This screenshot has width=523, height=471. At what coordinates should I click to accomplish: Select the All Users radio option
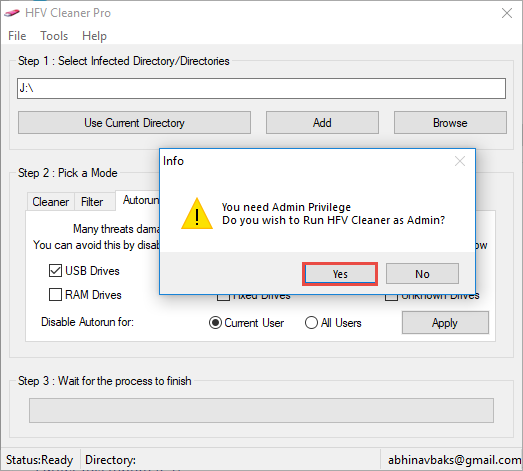point(311,323)
